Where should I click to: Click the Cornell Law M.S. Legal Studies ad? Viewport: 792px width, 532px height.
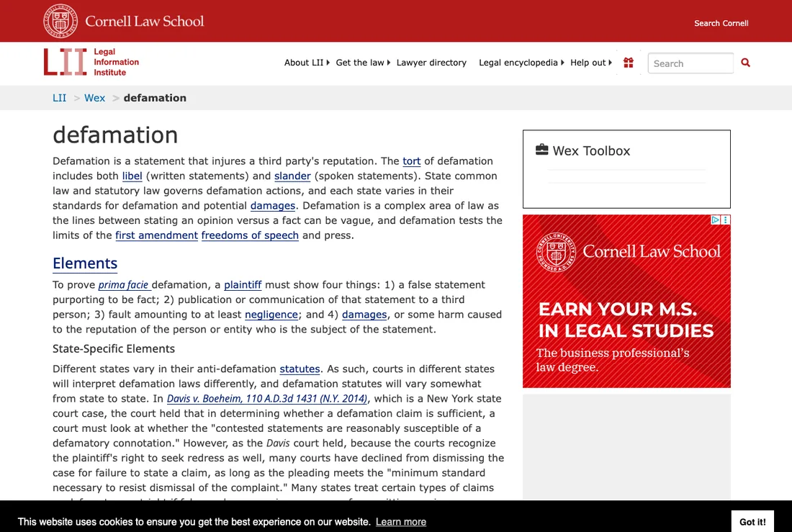(626, 301)
